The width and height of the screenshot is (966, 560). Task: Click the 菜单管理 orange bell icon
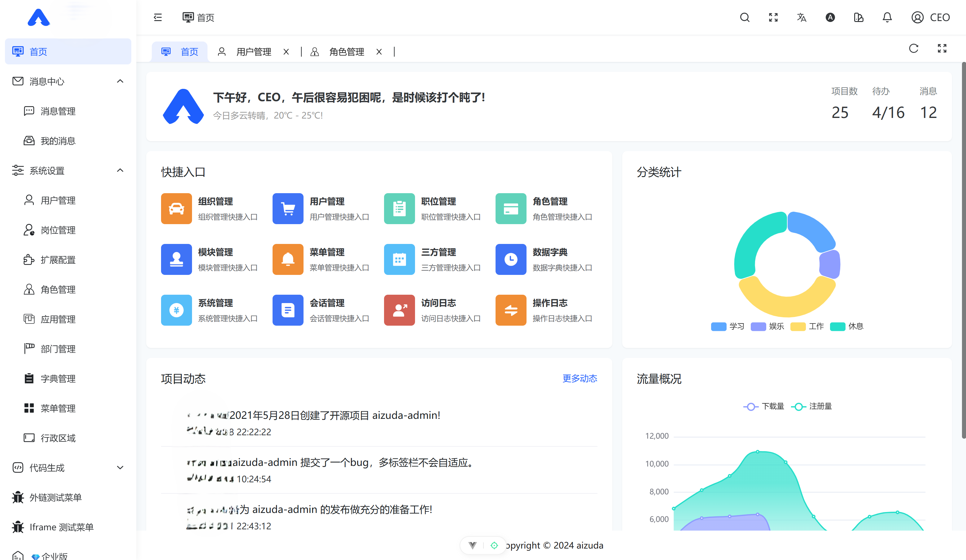pos(288,259)
